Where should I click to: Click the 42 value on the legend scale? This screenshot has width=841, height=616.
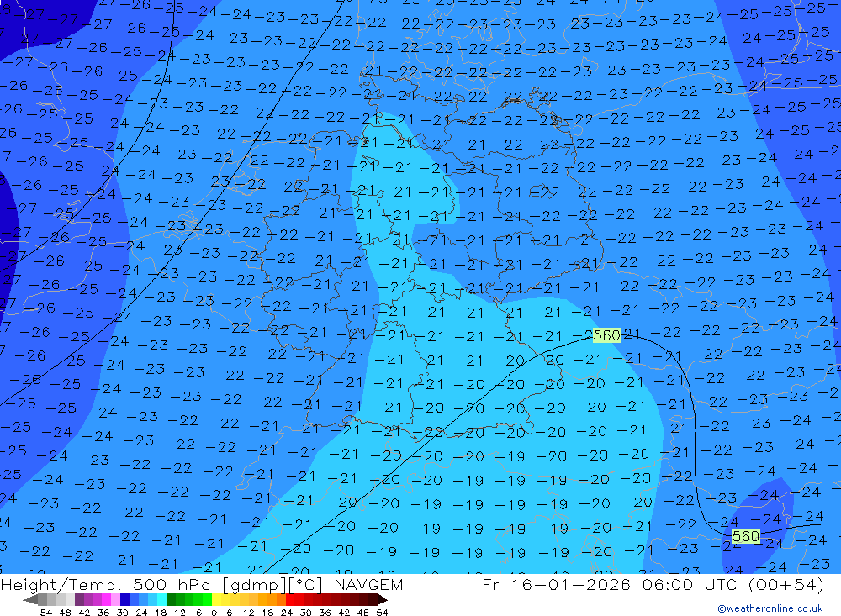(x=344, y=613)
